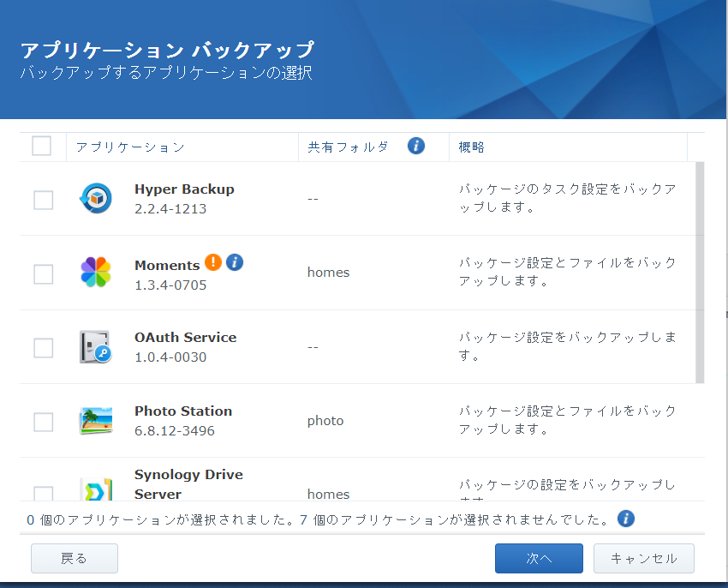This screenshot has height=588, width=728.
Task: Click the version text 6.8.12-3496
Action: [175, 431]
